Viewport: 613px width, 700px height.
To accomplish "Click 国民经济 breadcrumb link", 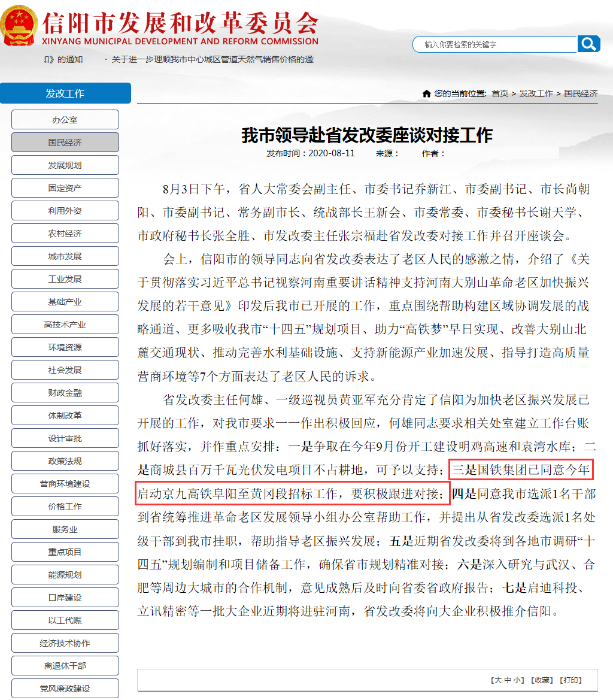I will coord(581,93).
